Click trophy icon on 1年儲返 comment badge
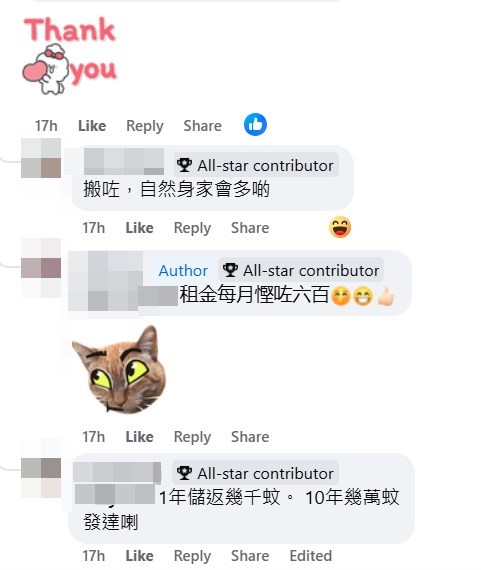The width and height of the screenshot is (481, 570). (x=184, y=473)
